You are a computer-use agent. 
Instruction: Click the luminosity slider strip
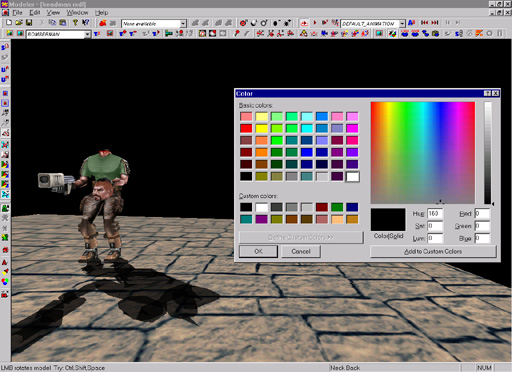pyautogui.click(x=488, y=153)
